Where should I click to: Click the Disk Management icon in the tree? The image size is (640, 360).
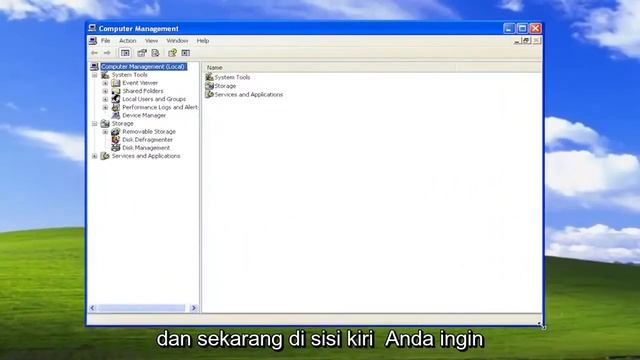click(x=116, y=148)
